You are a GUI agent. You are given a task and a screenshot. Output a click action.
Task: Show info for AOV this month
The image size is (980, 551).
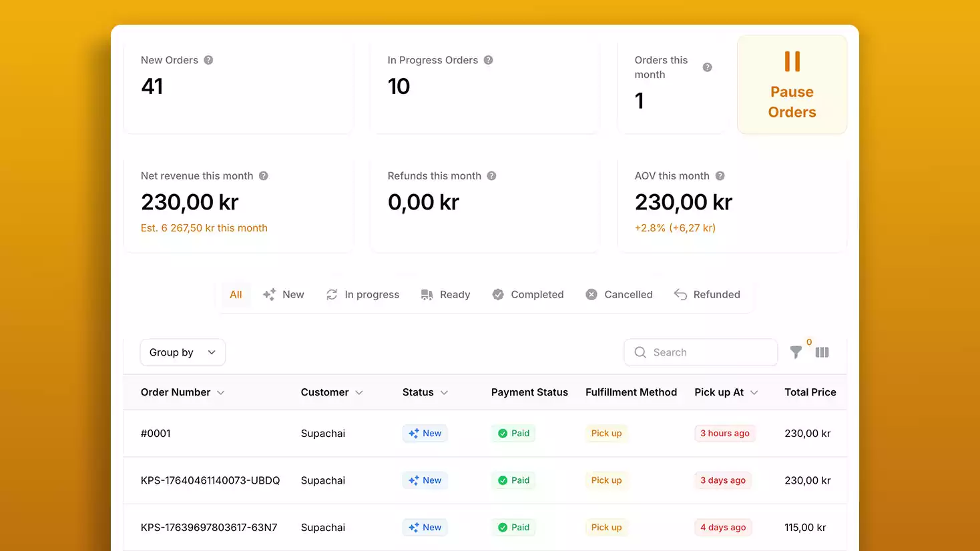[720, 176]
